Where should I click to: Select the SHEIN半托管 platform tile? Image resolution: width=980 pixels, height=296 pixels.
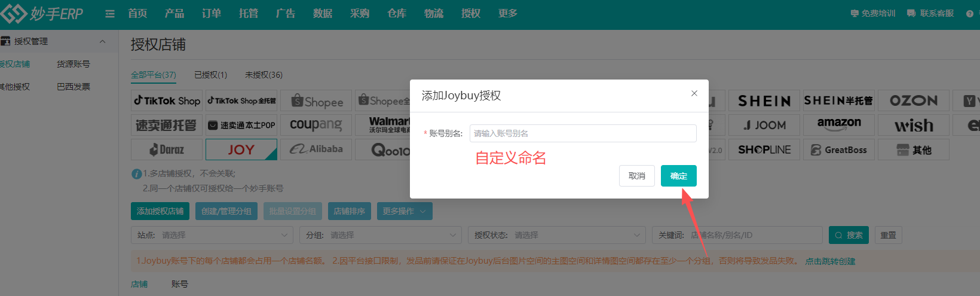tap(839, 100)
